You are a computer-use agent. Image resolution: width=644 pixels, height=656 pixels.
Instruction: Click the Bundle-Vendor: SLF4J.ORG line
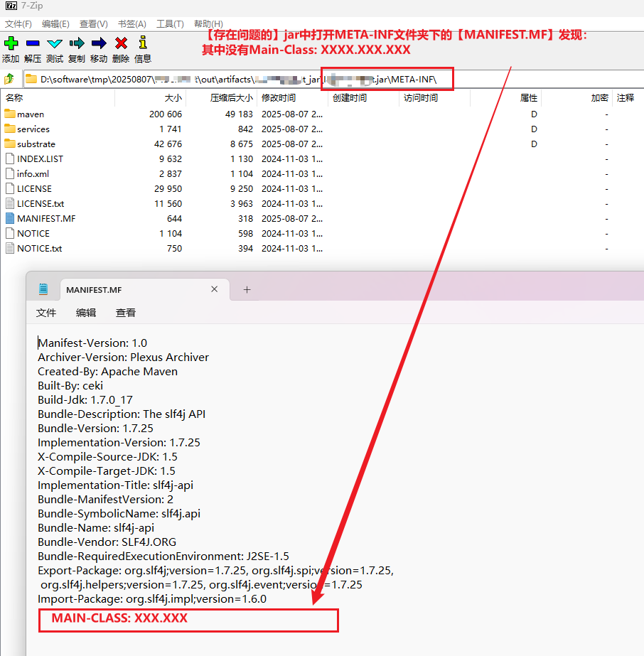pos(107,542)
